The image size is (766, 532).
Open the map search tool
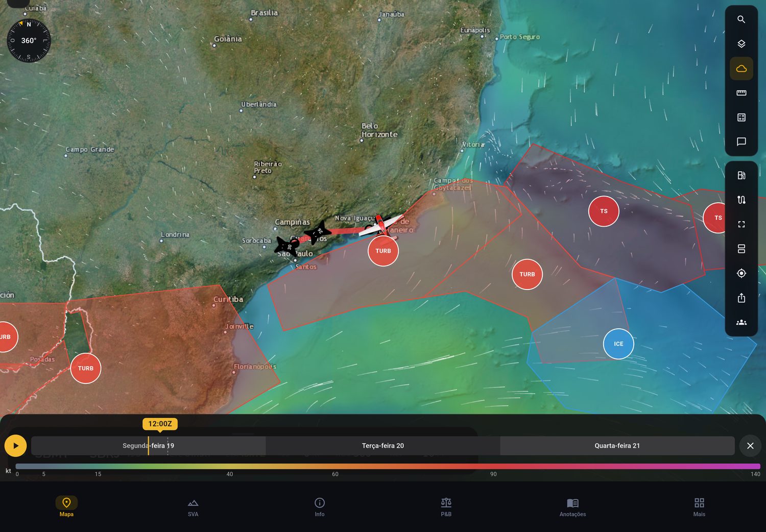click(741, 19)
